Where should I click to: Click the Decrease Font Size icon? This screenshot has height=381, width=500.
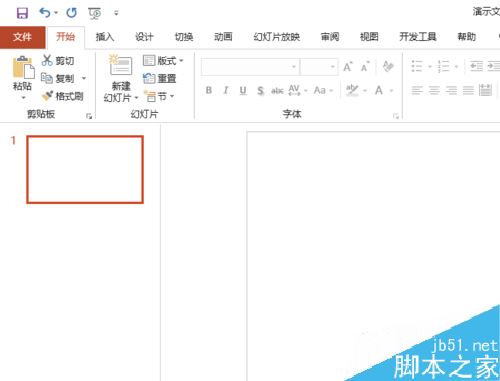pyautogui.click(x=365, y=67)
